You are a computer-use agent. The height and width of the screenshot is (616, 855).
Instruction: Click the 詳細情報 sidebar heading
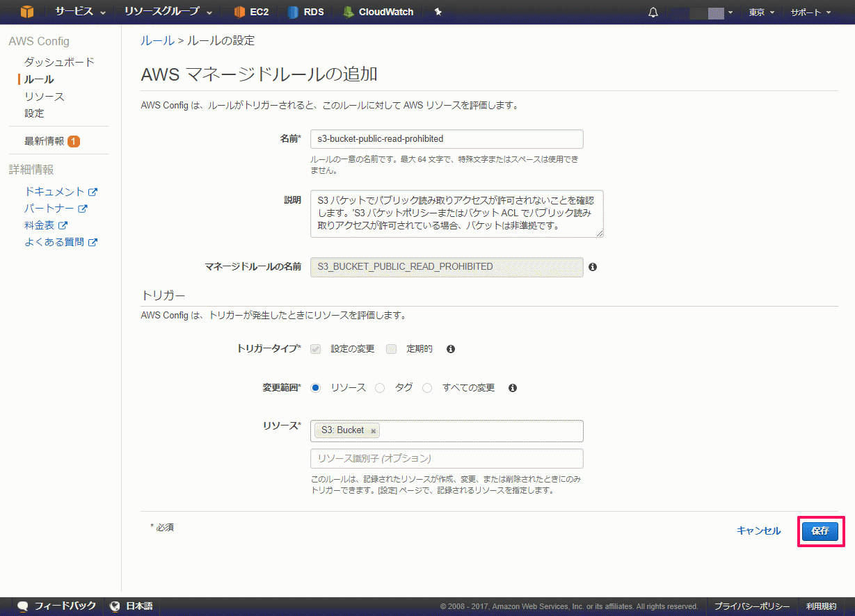(31, 170)
